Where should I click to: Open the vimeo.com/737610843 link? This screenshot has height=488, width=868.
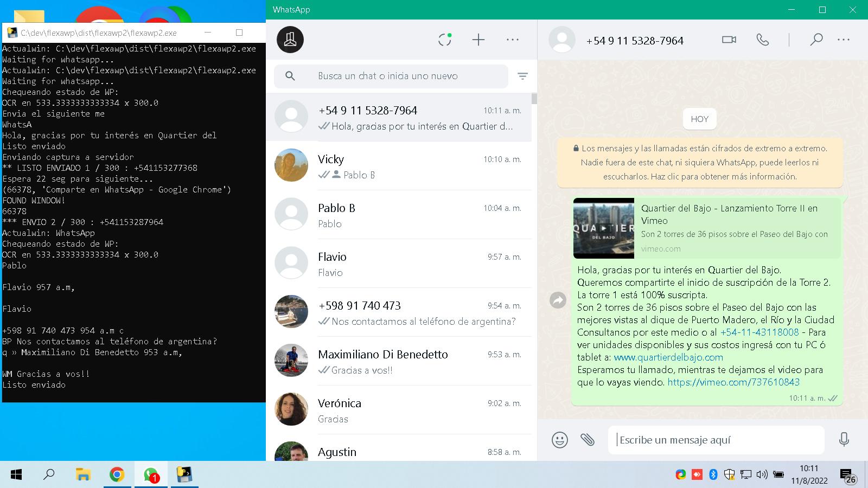[x=733, y=382]
